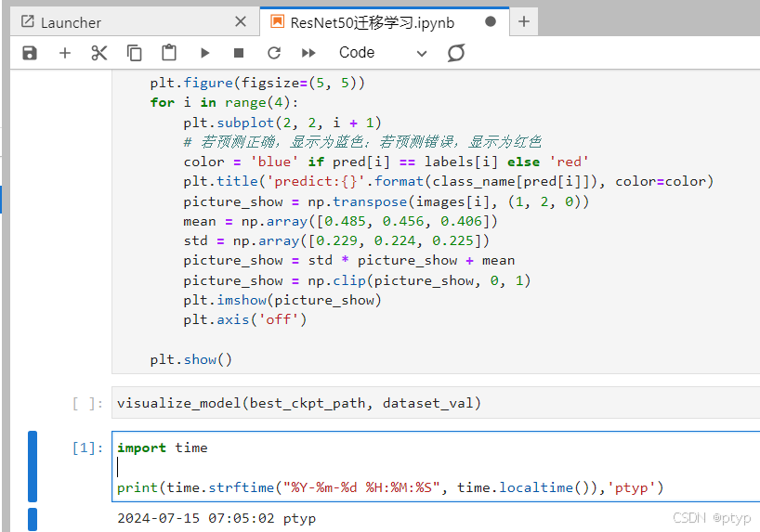Paste the cell using the clipboard icon
760x532 pixels.
coord(168,53)
